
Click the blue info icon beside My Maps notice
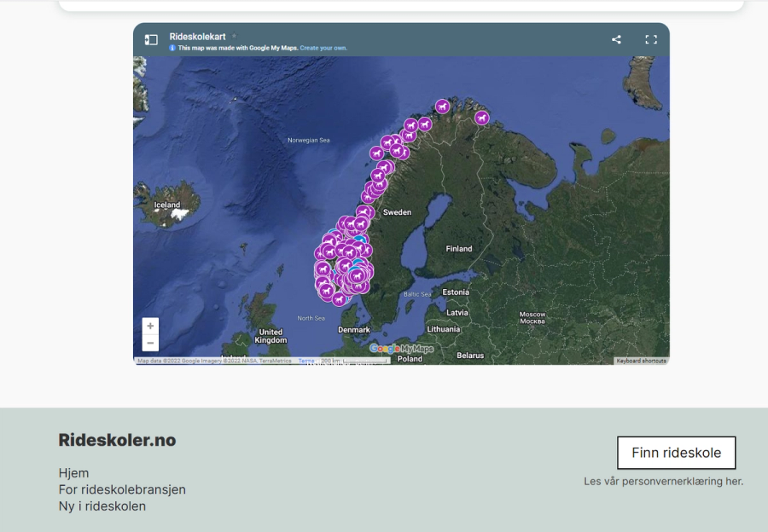pos(172,48)
